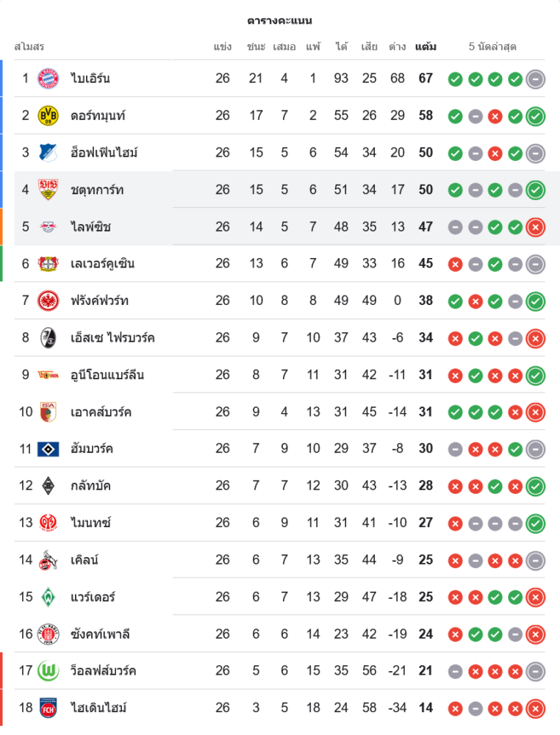Click the 5 นัดล่าสุด column header
560x735 pixels.
492,47
